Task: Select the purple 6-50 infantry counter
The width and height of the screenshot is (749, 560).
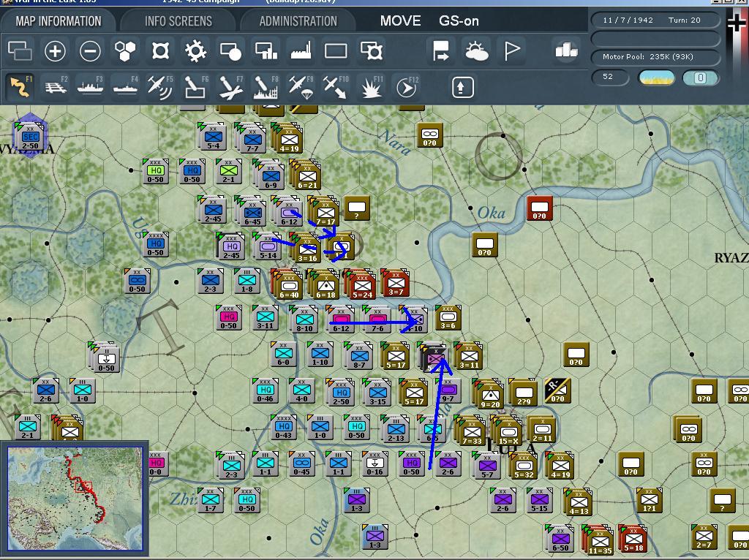Action: pos(560,539)
